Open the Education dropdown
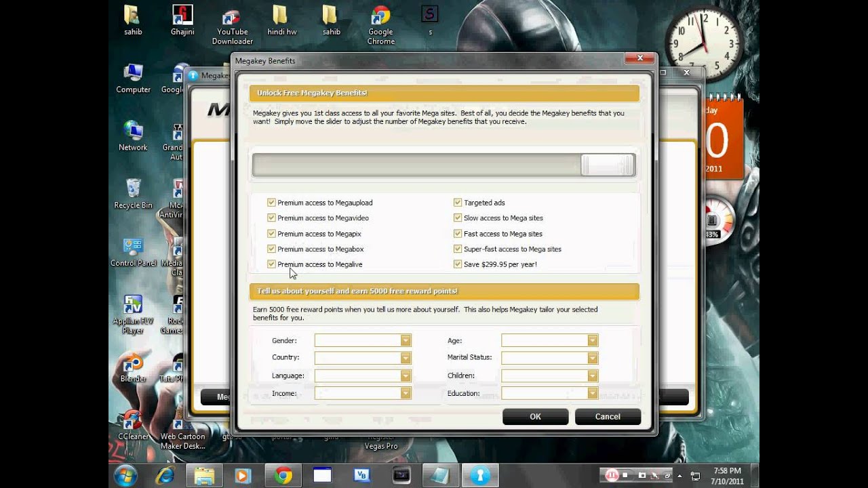The image size is (868, 488). 549,393
